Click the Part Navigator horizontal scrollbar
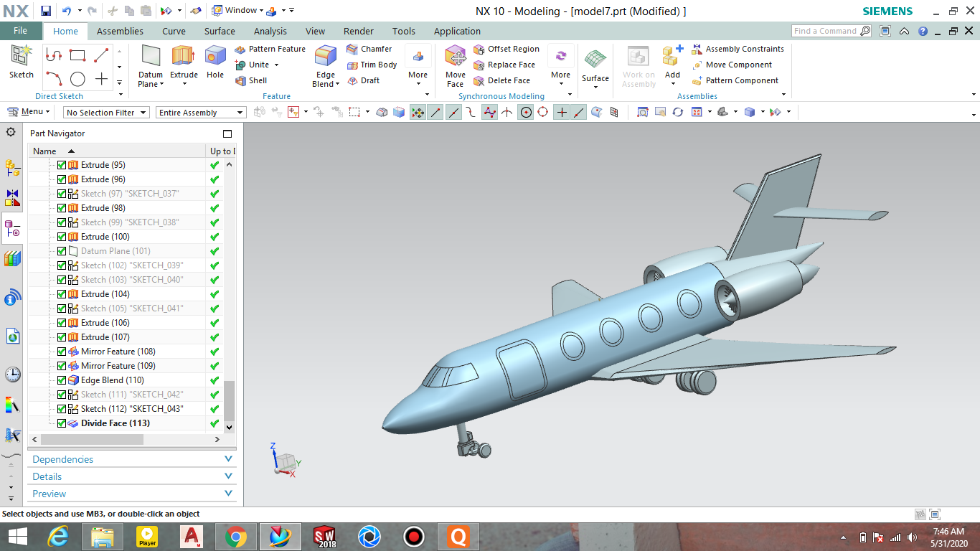980x551 pixels. click(x=92, y=439)
